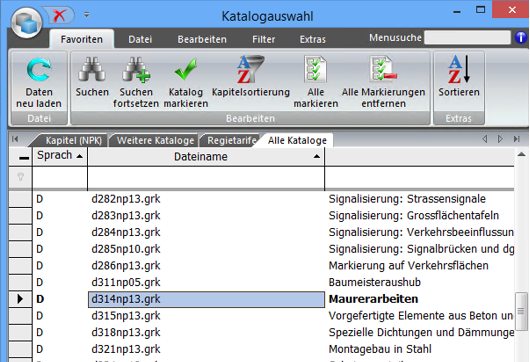Switch to the Favoriten ribbon tab

pos(81,39)
